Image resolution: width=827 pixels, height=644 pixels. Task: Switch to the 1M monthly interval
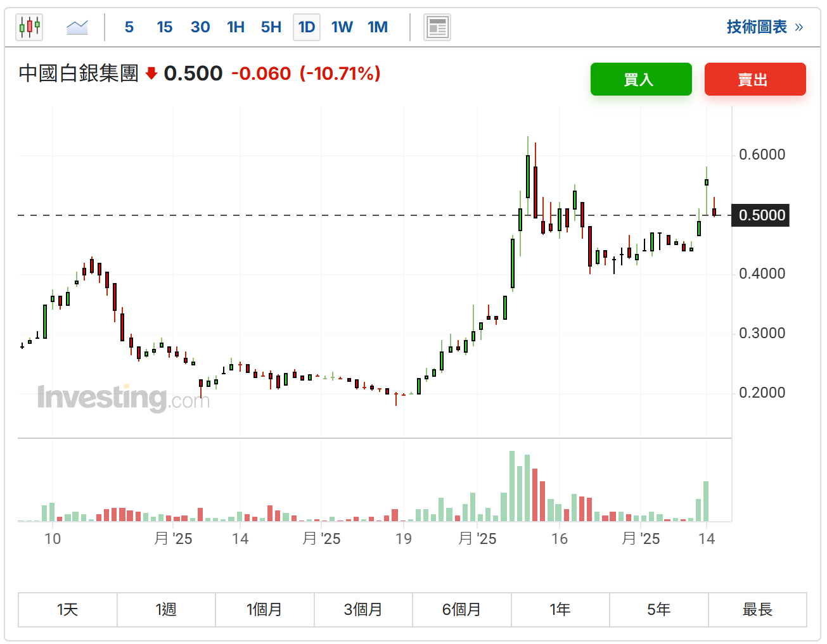pos(378,27)
